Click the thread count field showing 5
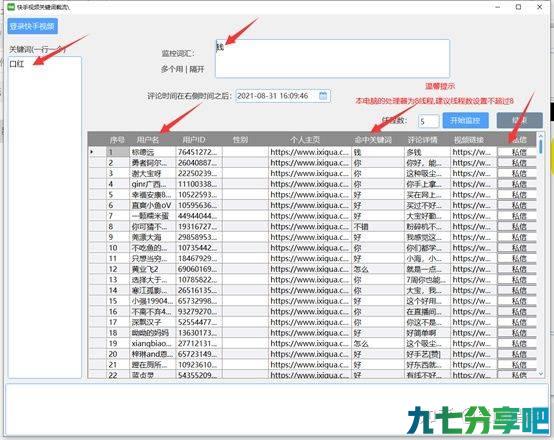 coord(428,121)
